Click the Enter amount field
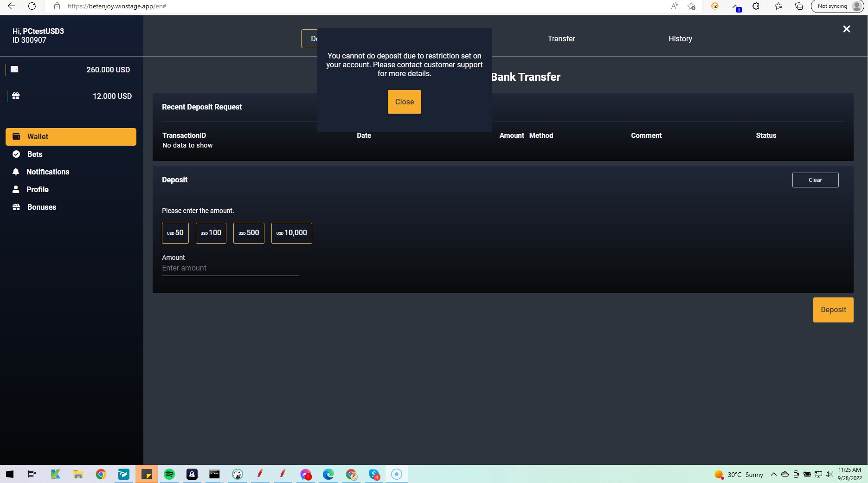 point(230,268)
